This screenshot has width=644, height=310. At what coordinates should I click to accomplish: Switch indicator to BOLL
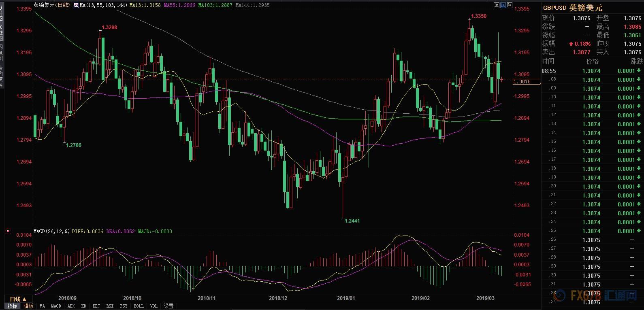click(x=139, y=306)
